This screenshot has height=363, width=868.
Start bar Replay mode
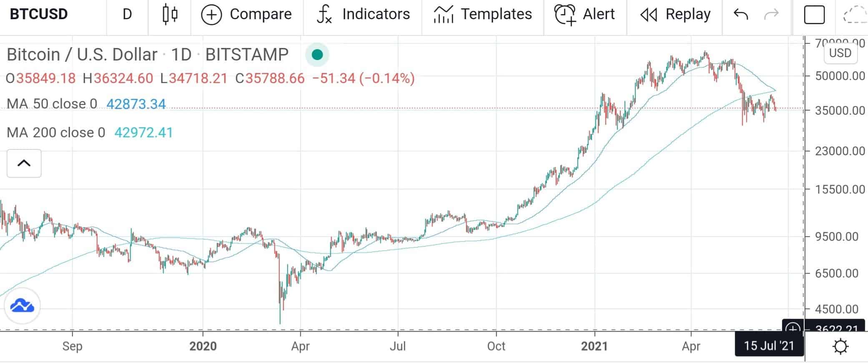pyautogui.click(x=673, y=14)
